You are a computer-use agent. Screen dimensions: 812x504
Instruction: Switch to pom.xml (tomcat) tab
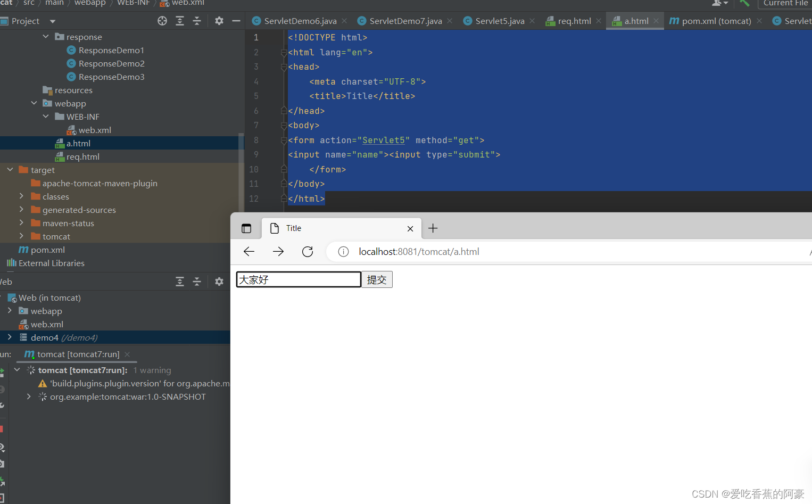[716, 21]
